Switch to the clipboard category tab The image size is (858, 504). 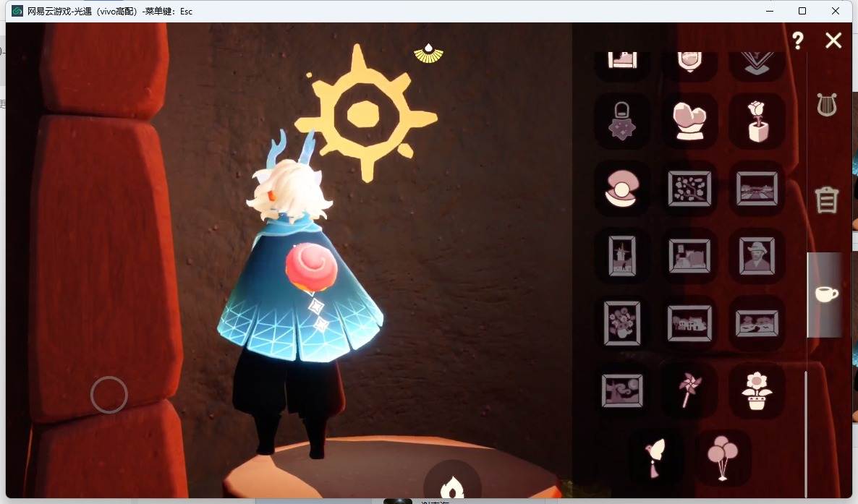[x=826, y=199]
